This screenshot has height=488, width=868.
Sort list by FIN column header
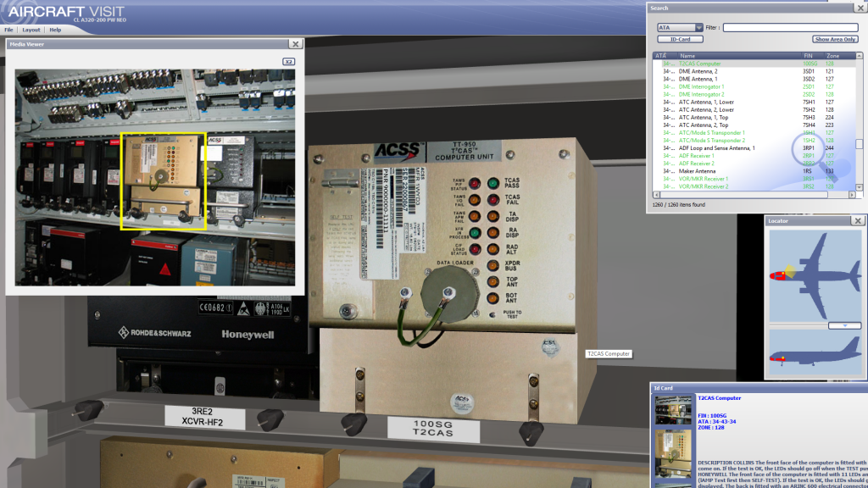click(813, 56)
